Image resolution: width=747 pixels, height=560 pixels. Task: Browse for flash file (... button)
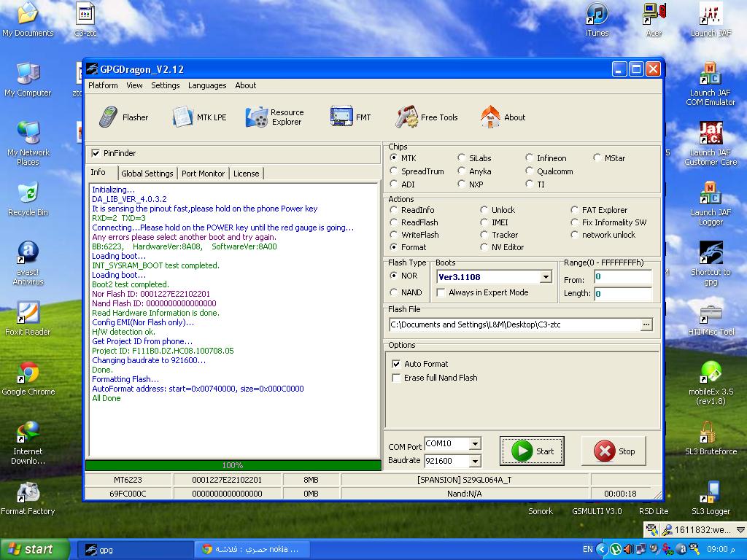646,324
